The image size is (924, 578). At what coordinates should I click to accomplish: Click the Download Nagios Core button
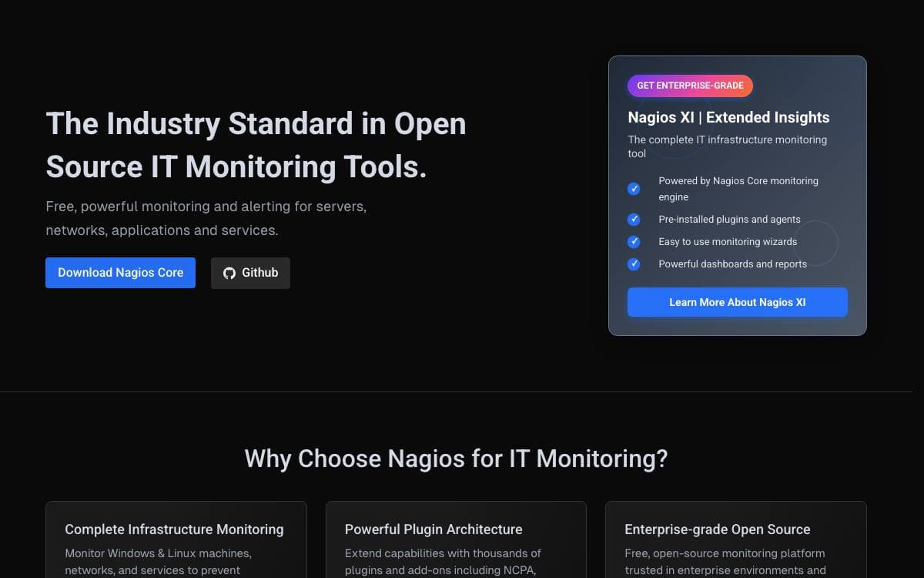click(x=120, y=273)
